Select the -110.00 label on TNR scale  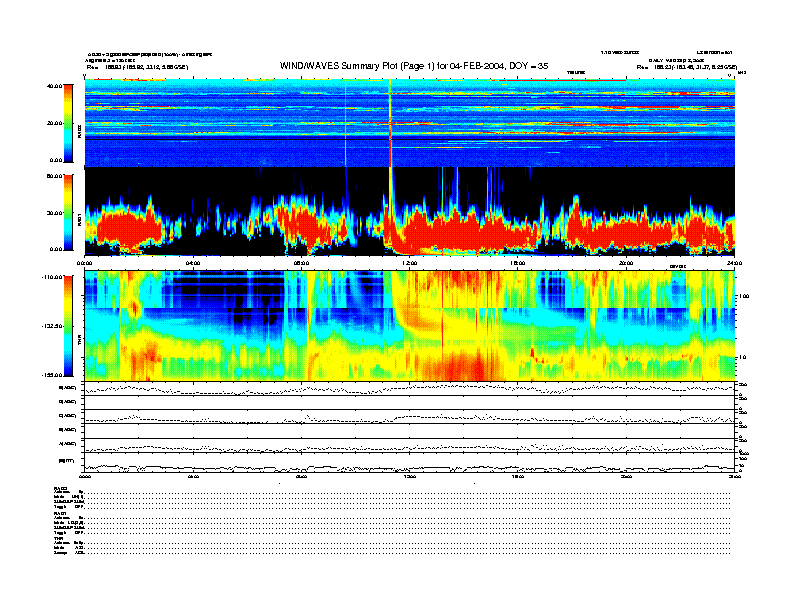[x=52, y=276]
